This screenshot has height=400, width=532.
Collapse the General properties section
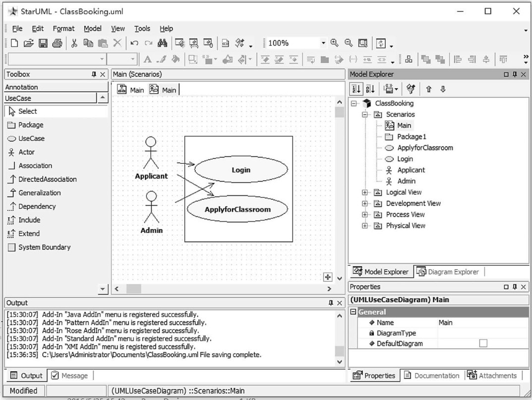point(353,312)
